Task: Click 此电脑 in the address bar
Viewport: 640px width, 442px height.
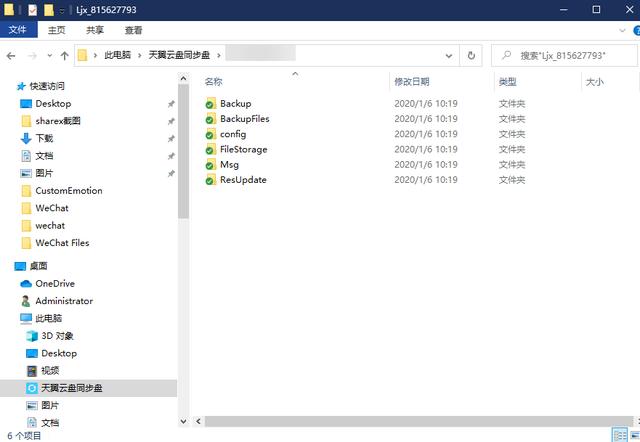Action: 118,55
